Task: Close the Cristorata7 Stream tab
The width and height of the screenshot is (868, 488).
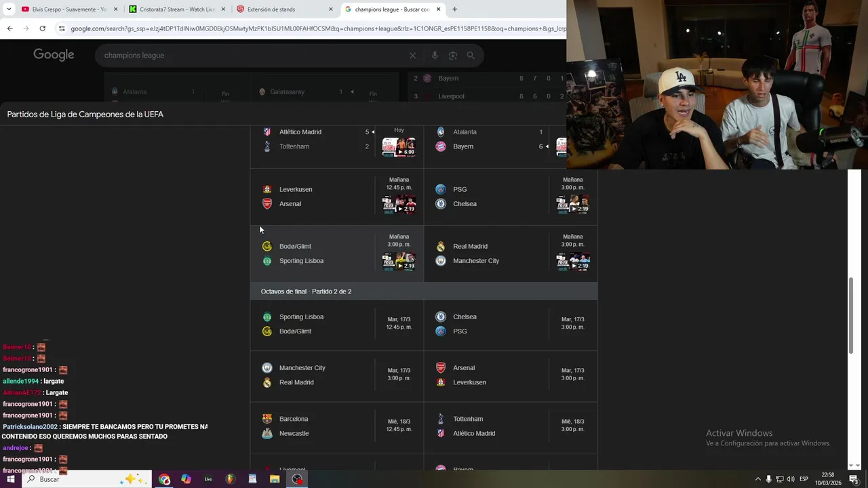Action: tap(223, 9)
